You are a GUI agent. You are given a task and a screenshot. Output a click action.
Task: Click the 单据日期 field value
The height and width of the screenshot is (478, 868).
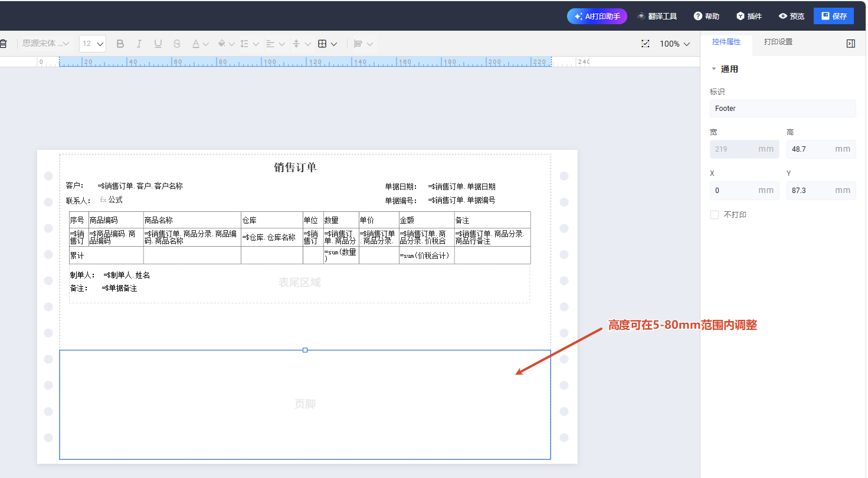click(x=462, y=186)
